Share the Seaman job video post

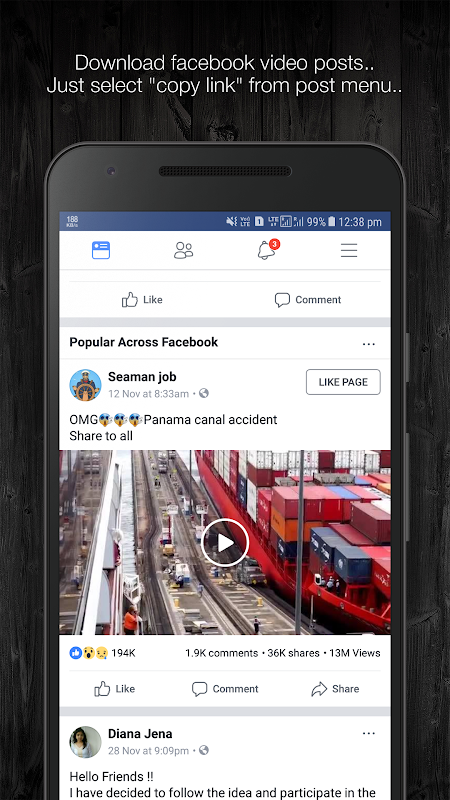coord(335,689)
